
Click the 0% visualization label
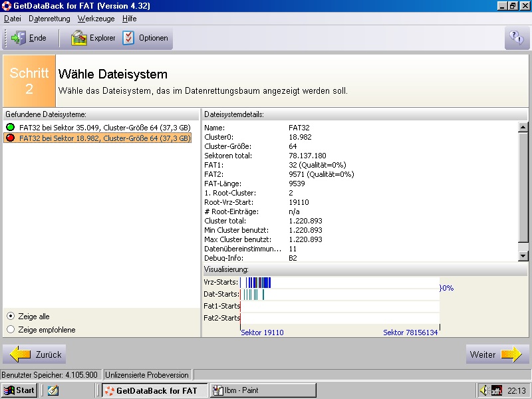click(x=448, y=288)
